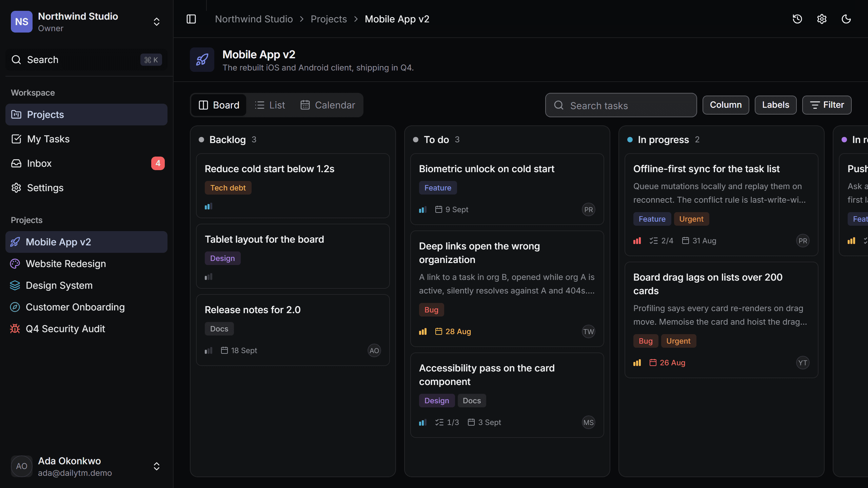Click the Northwind Studio breadcrumb
Screen dimensions: 868x488
click(254, 19)
